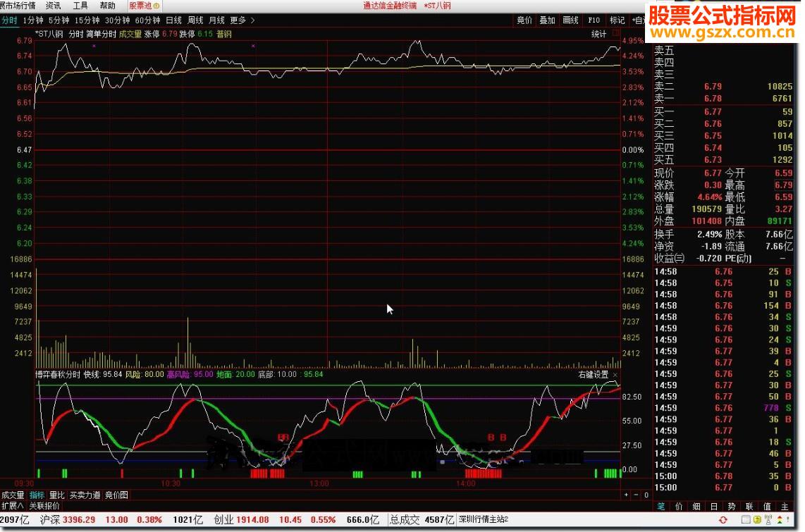Click the 买一 bid price 6.77 row
Viewport: 805px width, 532px height.
[x=723, y=112]
